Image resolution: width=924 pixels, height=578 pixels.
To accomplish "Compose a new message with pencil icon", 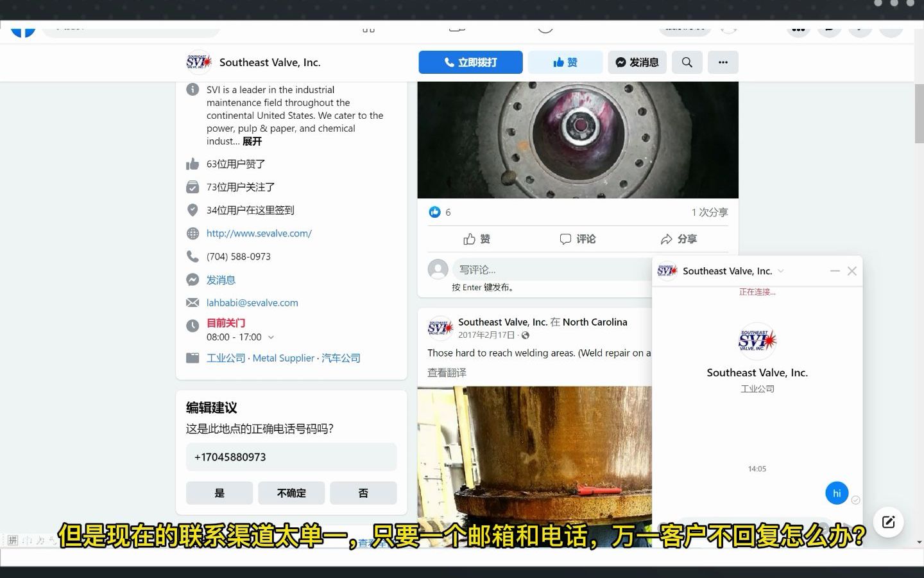I will [x=888, y=522].
